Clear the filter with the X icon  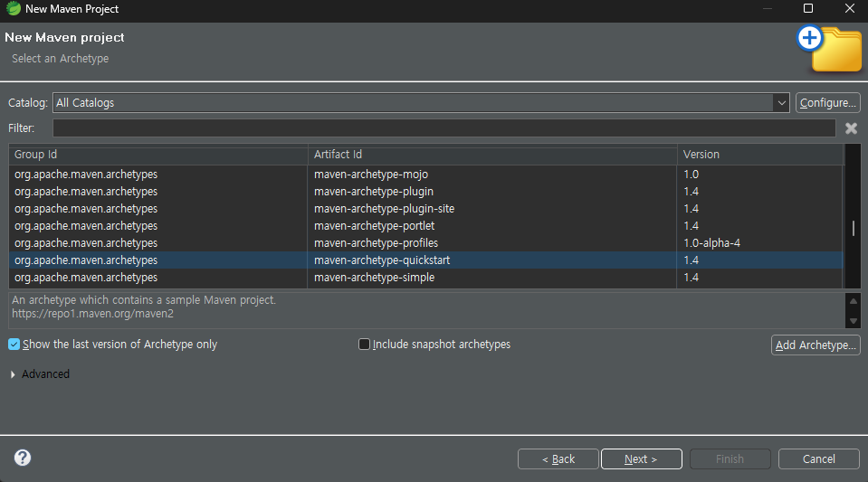coord(851,128)
